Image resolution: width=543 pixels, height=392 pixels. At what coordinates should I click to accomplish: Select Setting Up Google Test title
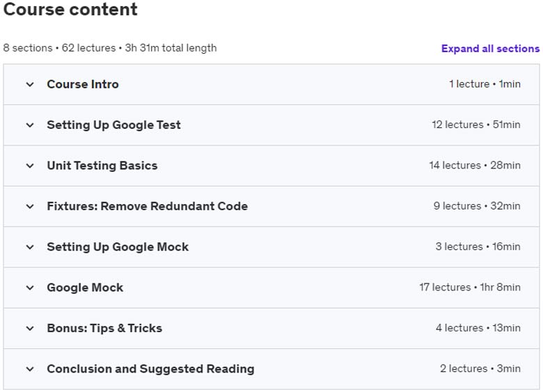[x=113, y=125]
